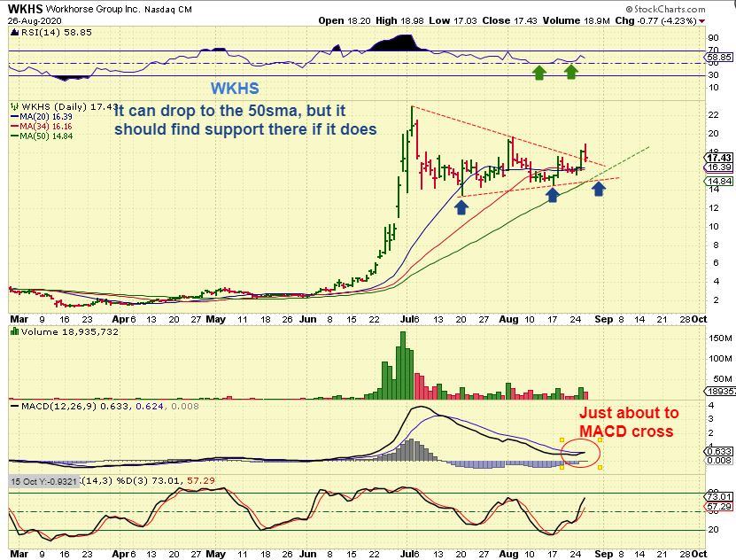The width and height of the screenshot is (736, 560).
Task: Click the 0.624 MACD signal value
Action: tap(150, 406)
